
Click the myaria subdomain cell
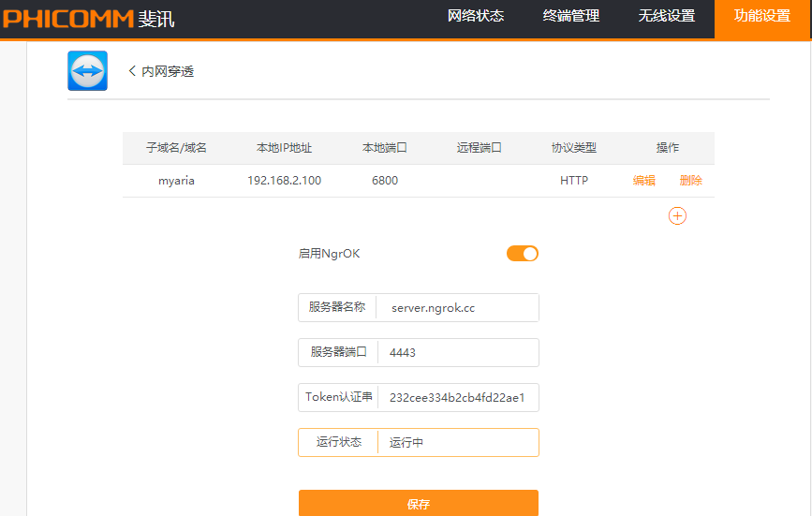point(177,181)
